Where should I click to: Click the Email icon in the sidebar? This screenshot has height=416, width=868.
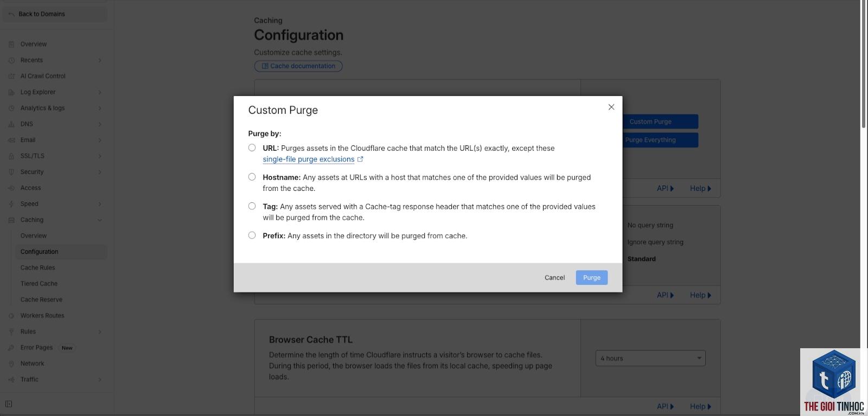11,140
